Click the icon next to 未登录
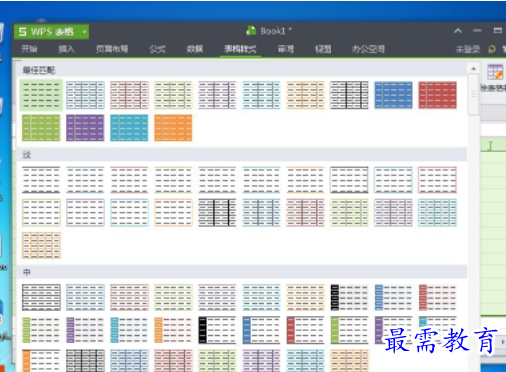This screenshot has height=372, width=506. 492,49
